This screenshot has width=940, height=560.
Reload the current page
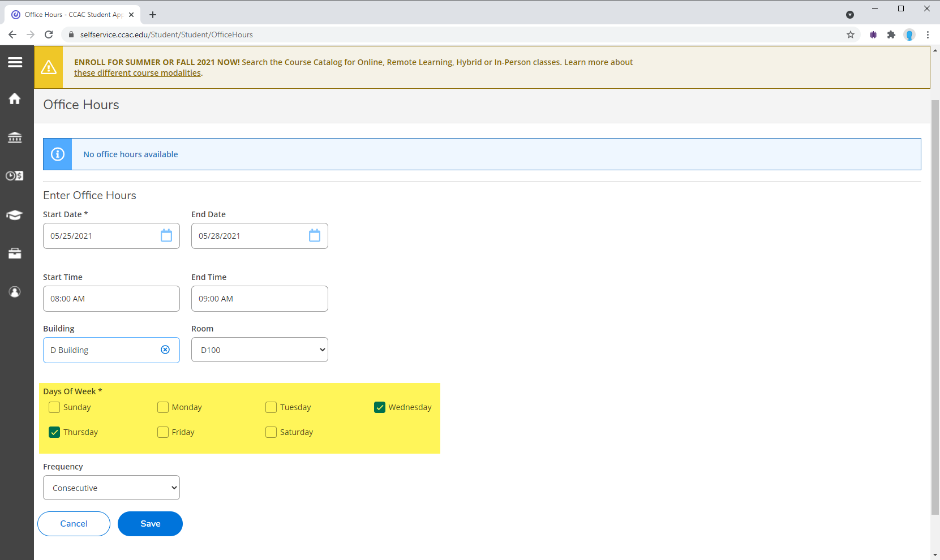point(49,35)
